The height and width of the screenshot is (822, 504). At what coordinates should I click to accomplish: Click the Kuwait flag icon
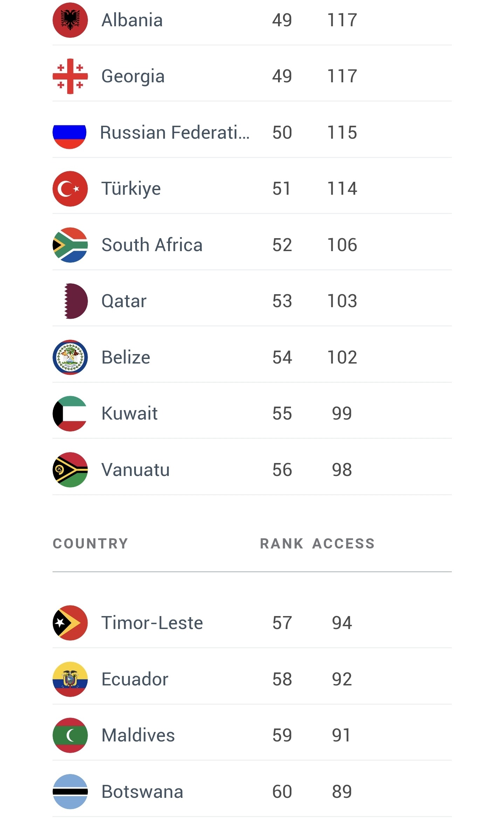pyautogui.click(x=70, y=414)
